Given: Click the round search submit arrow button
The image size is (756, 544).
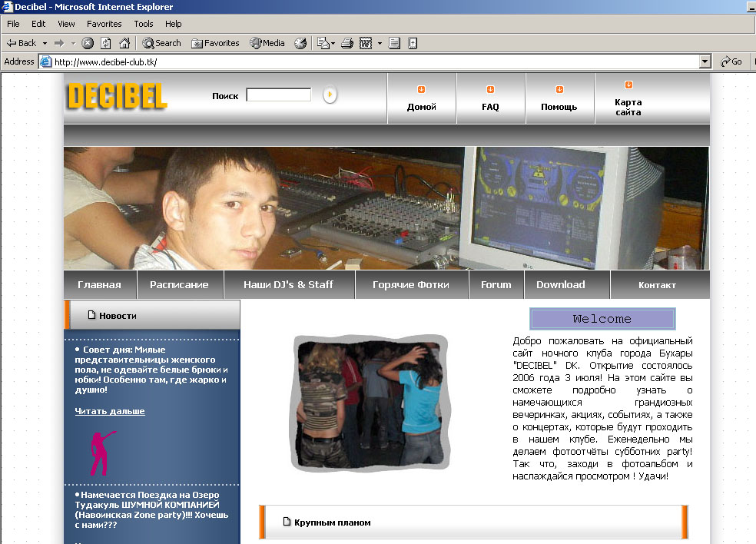Looking at the screenshot, I should tap(330, 95).
